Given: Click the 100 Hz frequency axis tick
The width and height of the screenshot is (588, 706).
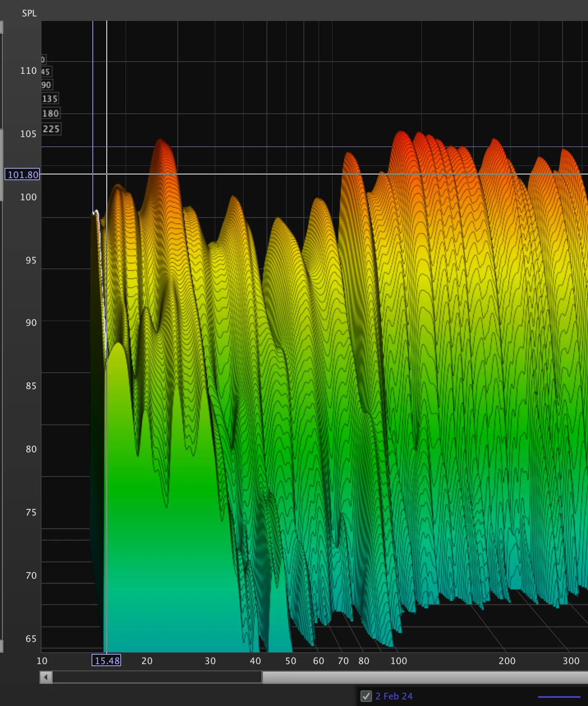Looking at the screenshot, I should point(399,661).
